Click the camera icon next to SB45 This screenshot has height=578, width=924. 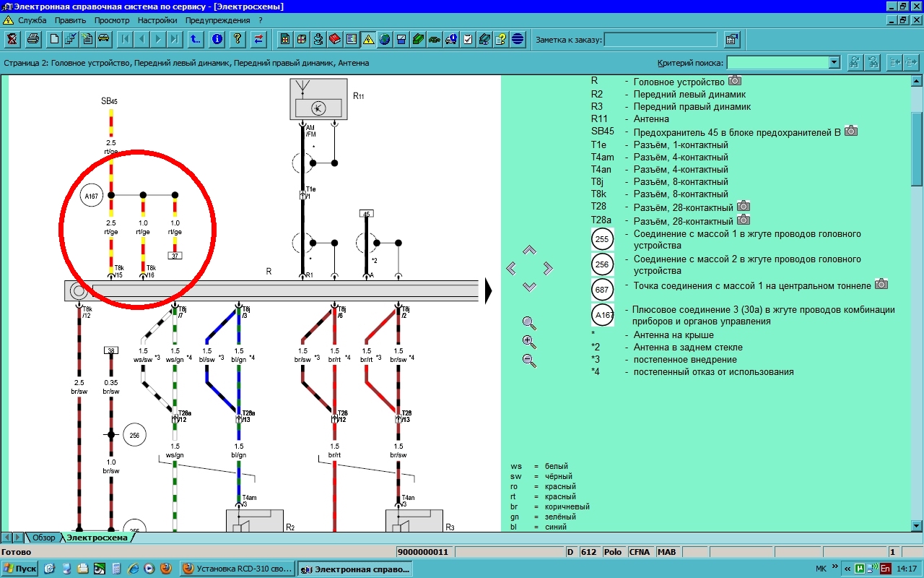tap(851, 131)
